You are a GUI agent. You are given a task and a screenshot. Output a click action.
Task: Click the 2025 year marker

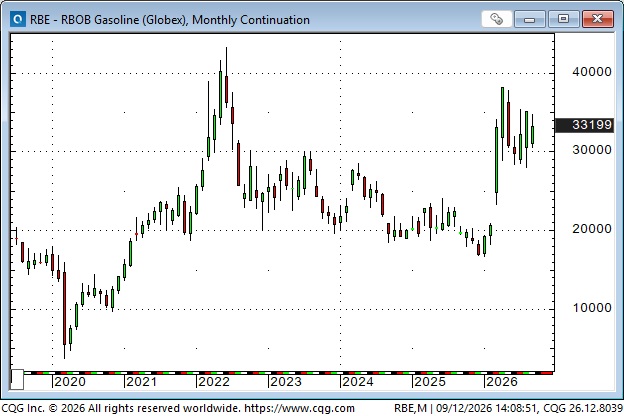(x=430, y=382)
